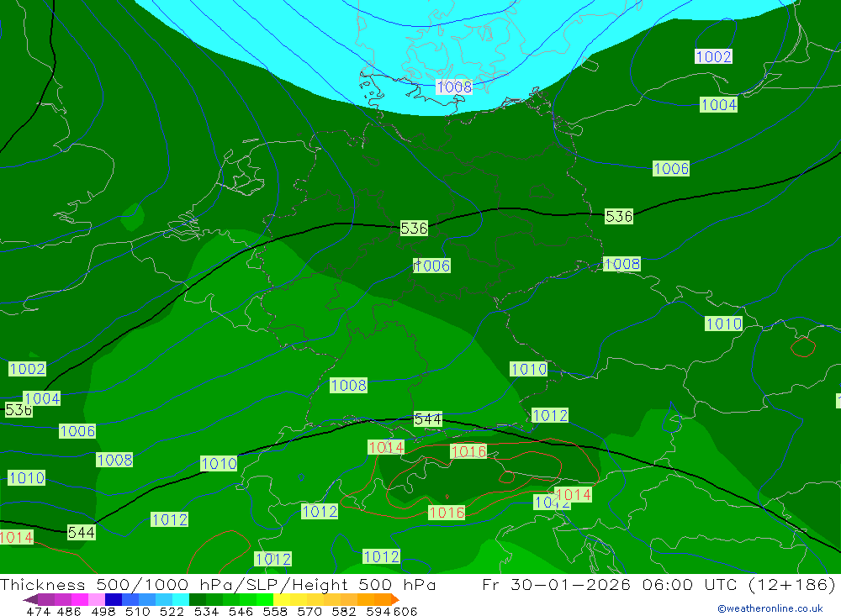Click the lower red 1016 label
Image resolution: width=841 pixels, height=616 pixels.
(x=447, y=513)
